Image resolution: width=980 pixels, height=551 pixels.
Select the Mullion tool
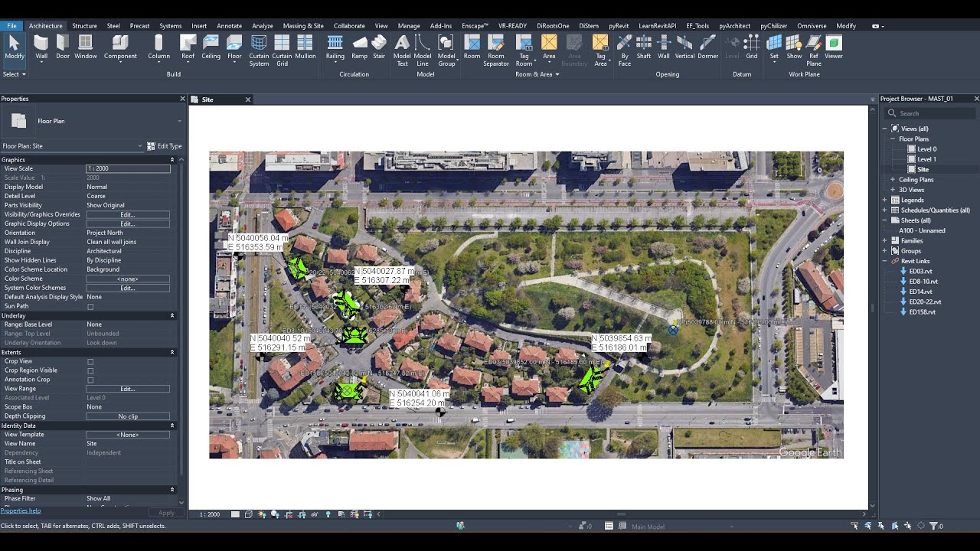pos(305,47)
